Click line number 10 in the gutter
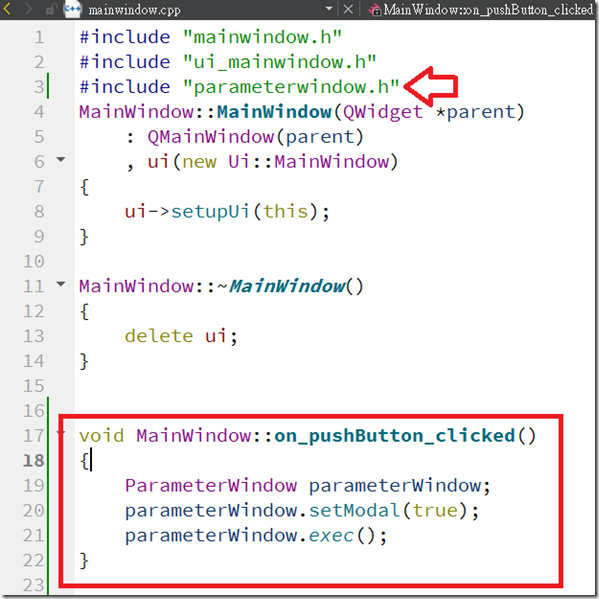The image size is (599, 599). point(34,262)
